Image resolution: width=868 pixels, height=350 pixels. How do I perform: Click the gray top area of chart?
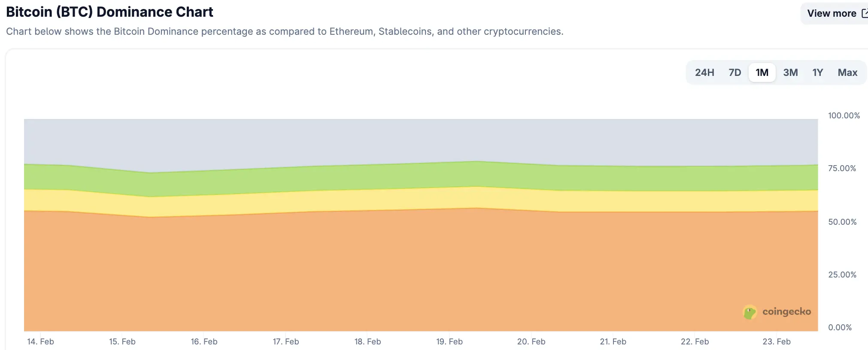click(386, 139)
